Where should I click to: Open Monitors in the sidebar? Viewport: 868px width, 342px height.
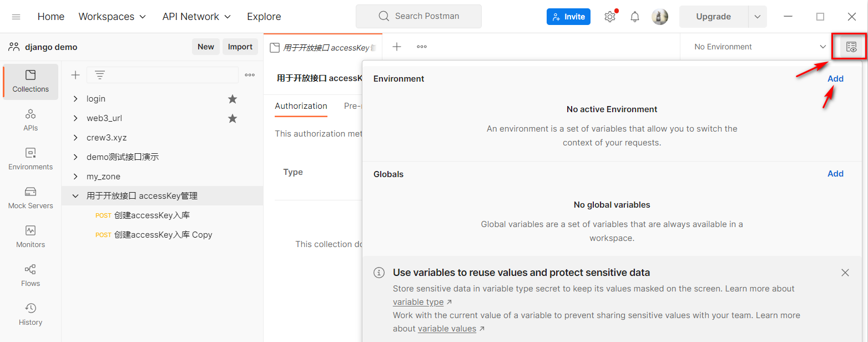[x=31, y=237]
